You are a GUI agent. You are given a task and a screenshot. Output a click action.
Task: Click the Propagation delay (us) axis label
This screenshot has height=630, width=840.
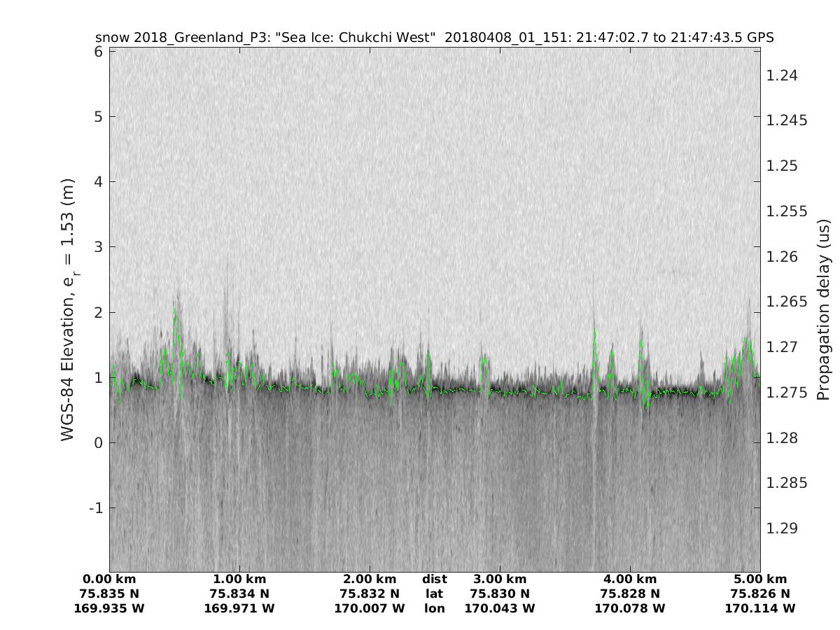822,309
